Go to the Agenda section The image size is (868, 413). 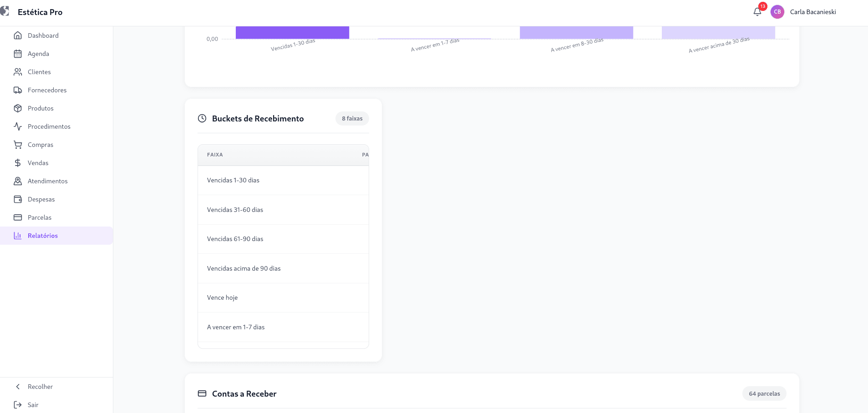pos(56,54)
